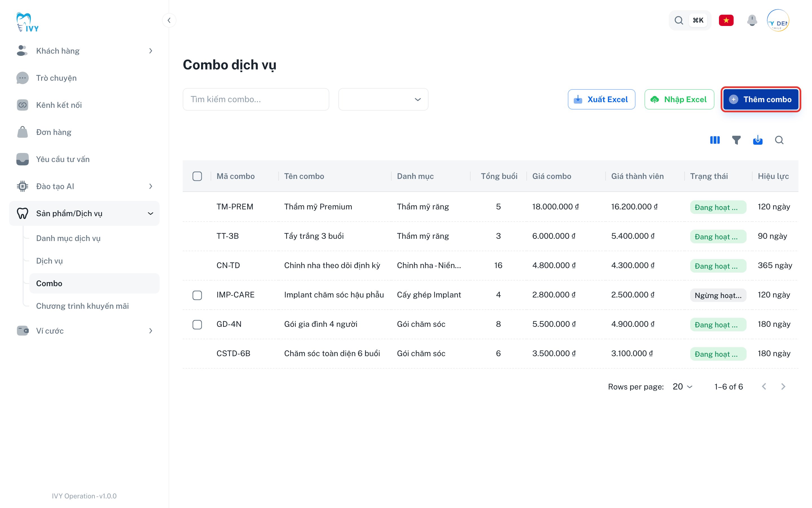The width and height of the screenshot is (812, 508).
Task: Open the Trò chuyện menu item
Action: [x=84, y=78]
